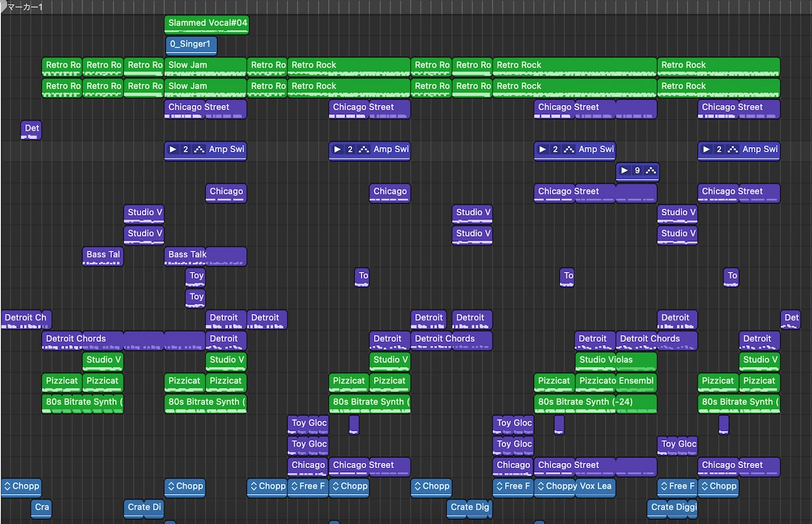Select the upper Slow Jam drummer region

206,67
